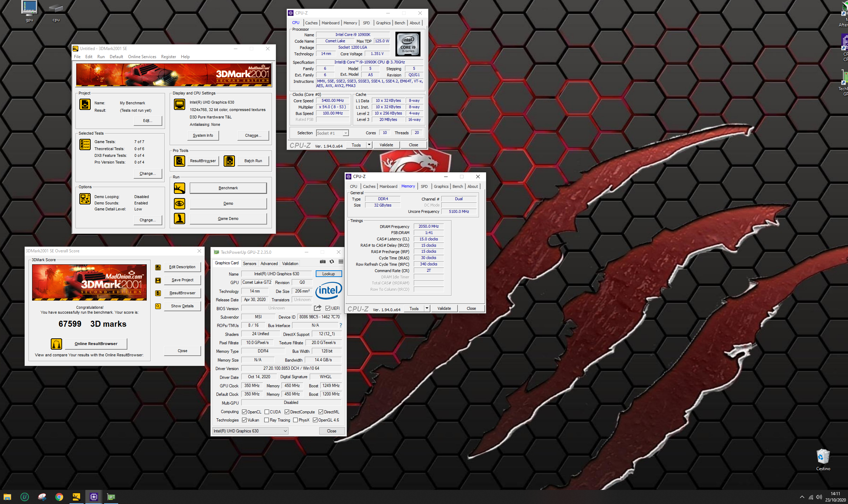Image resolution: width=848 pixels, height=504 pixels.
Task: Toggle the CUDA checkbox
Action: coord(267,412)
